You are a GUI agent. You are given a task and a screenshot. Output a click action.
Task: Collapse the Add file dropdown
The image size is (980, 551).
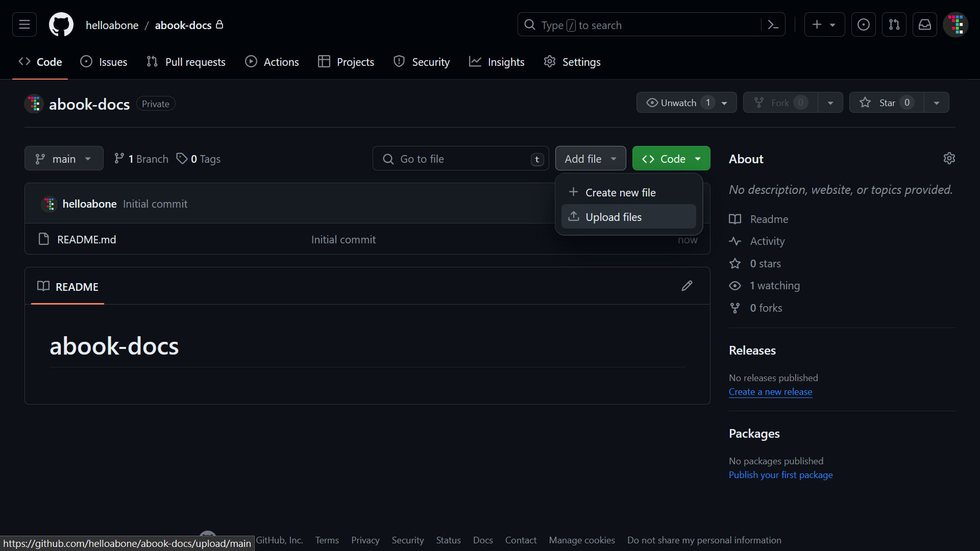pos(591,159)
